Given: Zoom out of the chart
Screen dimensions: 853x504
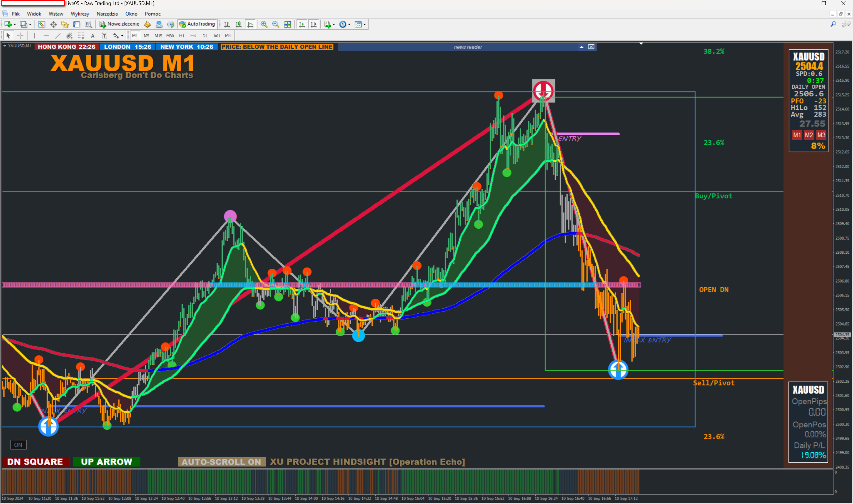Looking at the screenshot, I should [x=275, y=24].
